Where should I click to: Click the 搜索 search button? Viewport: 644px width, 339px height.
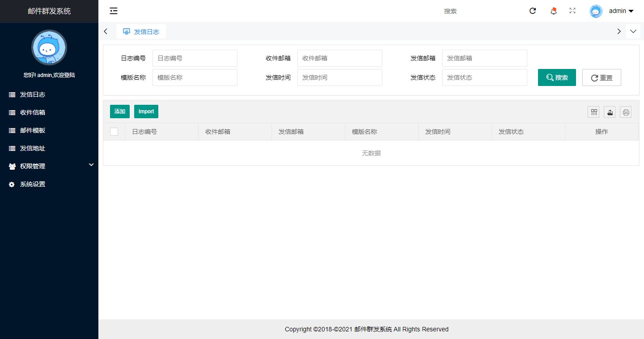click(556, 77)
